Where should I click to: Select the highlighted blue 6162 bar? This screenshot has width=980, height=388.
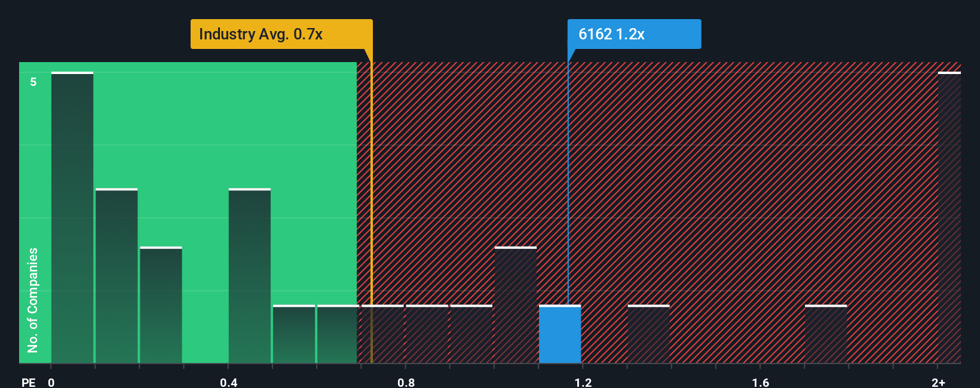pyautogui.click(x=560, y=334)
